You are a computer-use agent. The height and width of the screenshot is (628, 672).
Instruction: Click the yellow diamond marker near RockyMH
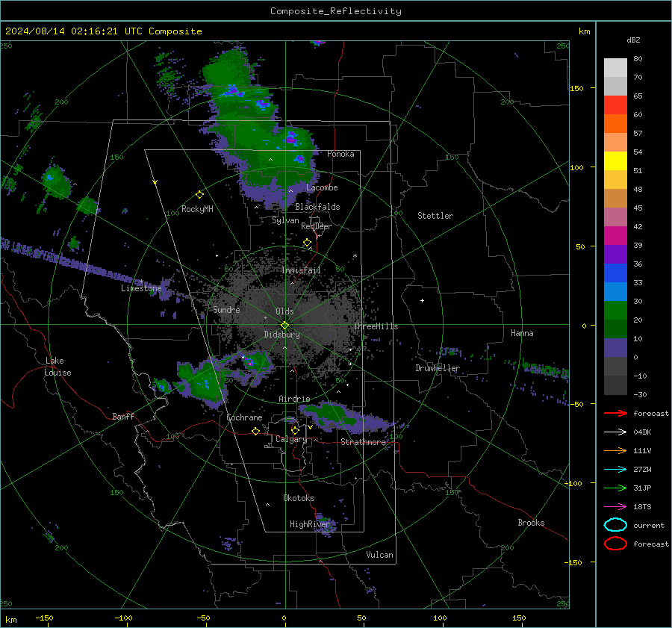[x=199, y=195]
